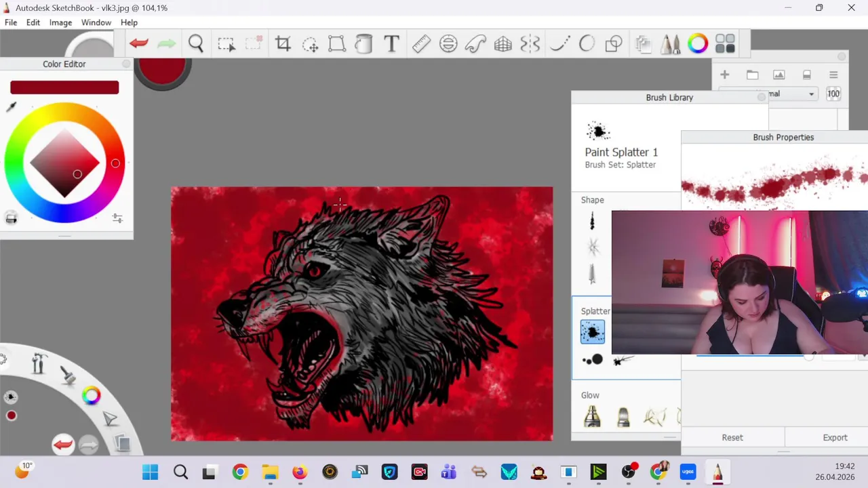Select the Predictive Stroke tool
Viewport: 868px width, 488px height.
[x=587, y=44]
